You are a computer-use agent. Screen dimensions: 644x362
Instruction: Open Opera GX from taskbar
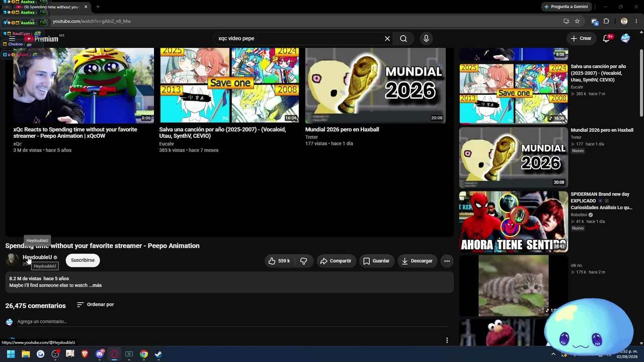(114, 354)
